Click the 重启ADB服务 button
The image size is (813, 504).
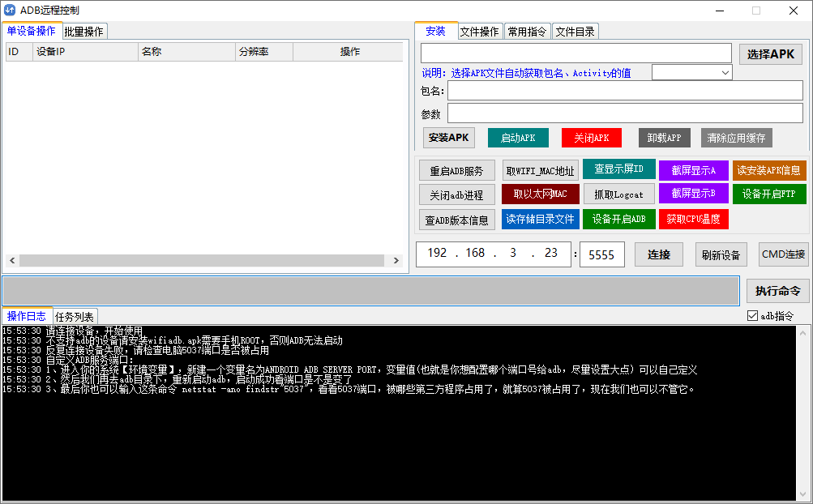457,171
